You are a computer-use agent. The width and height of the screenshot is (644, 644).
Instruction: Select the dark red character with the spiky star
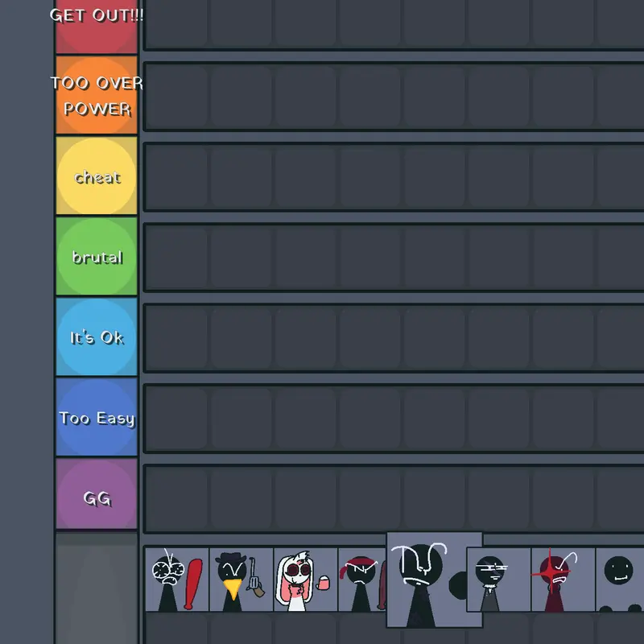(x=563, y=580)
